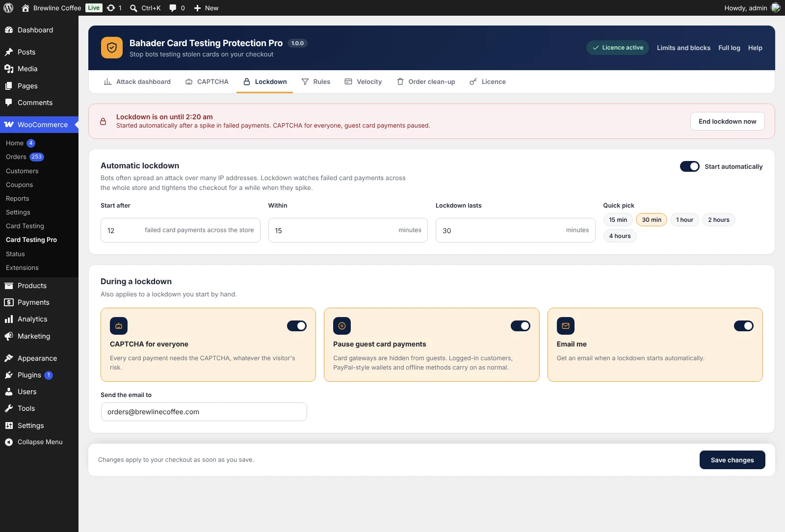The height and width of the screenshot is (532, 785).
Task: Click the plus New icon
Action: point(197,8)
